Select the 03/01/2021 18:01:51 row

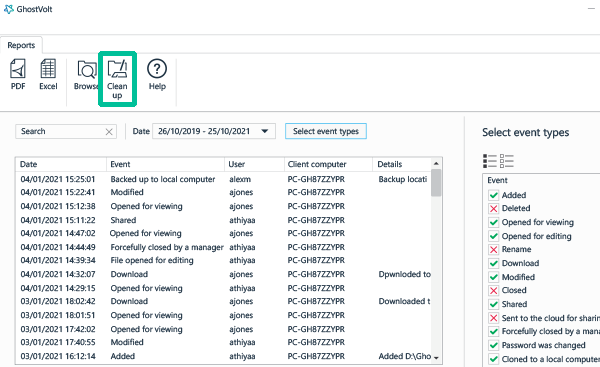pos(223,315)
